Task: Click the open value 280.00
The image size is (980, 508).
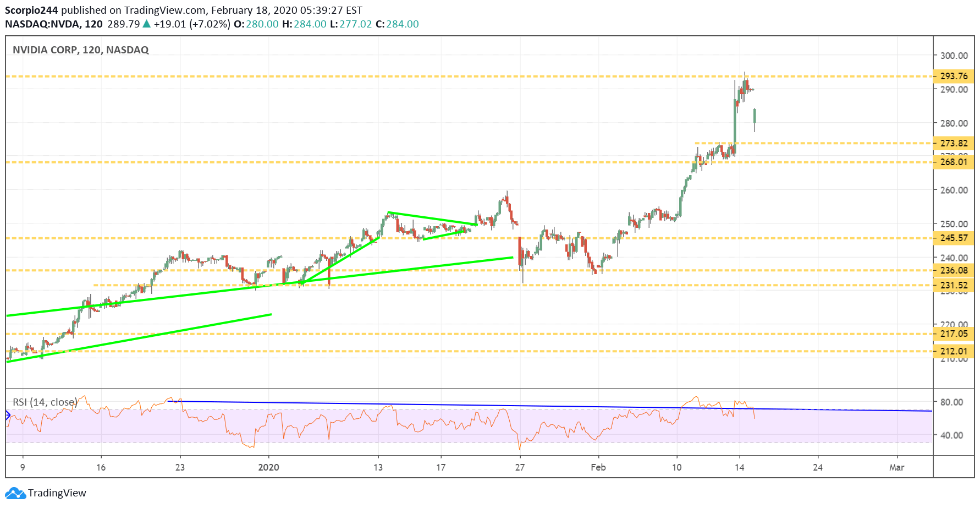Action: 262,24
